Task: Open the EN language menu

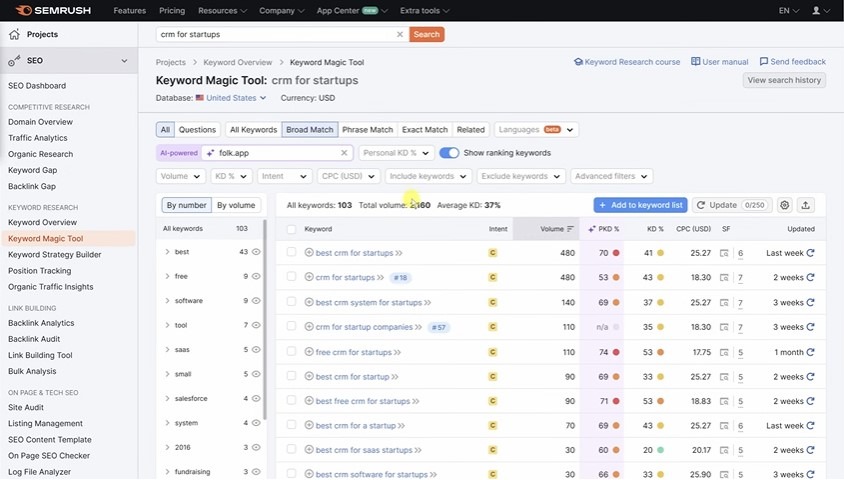Action: tap(789, 10)
